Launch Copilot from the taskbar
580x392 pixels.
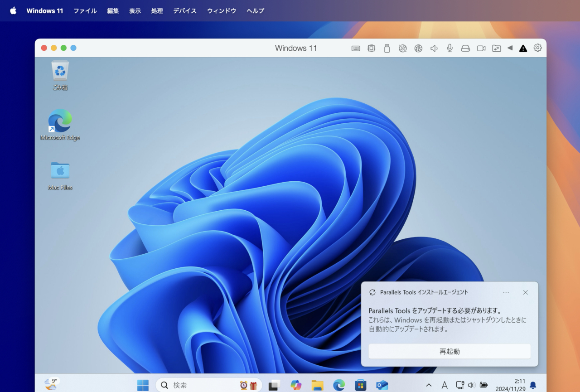click(296, 385)
